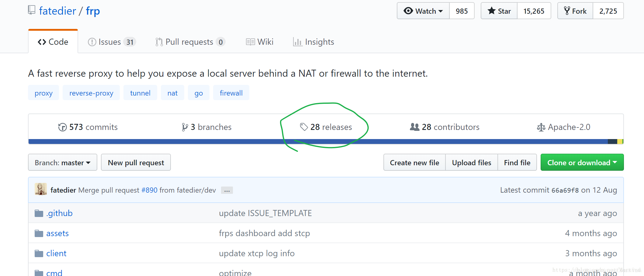Select the tunnel topic tag
This screenshot has height=276, width=644.
tap(140, 93)
